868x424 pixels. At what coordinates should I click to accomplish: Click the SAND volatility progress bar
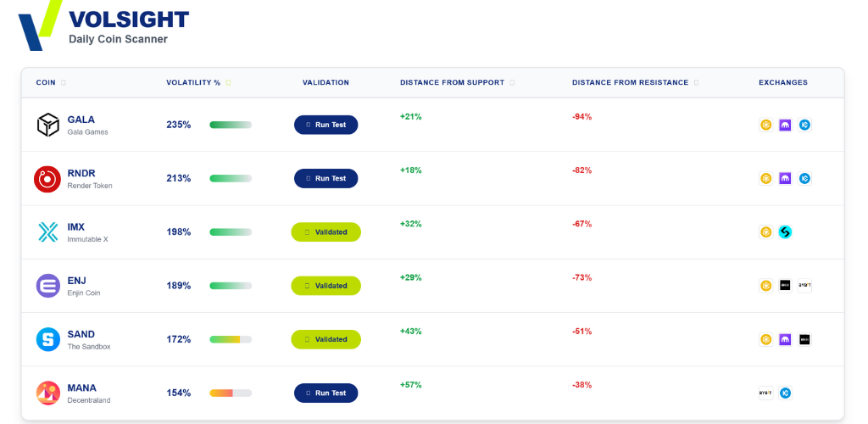click(x=231, y=339)
